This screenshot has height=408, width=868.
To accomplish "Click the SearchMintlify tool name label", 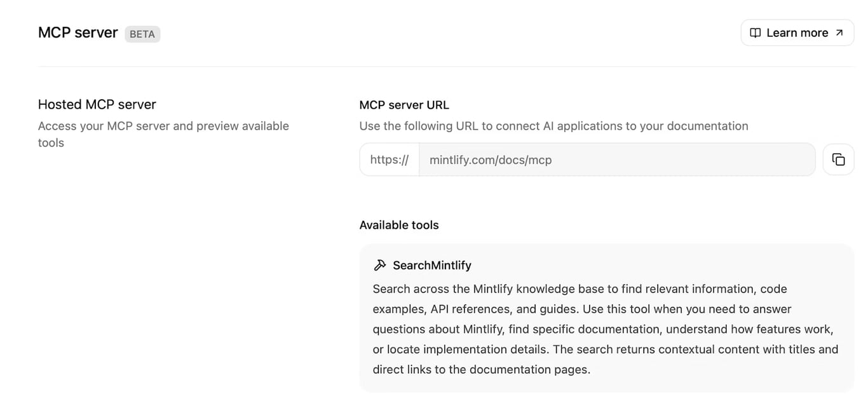I will 431,265.
